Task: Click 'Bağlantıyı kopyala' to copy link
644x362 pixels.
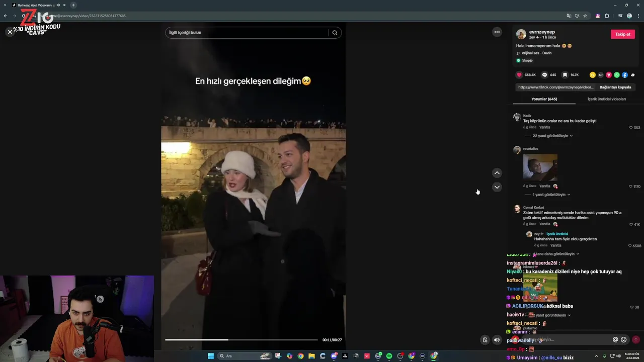Action: pos(615,87)
